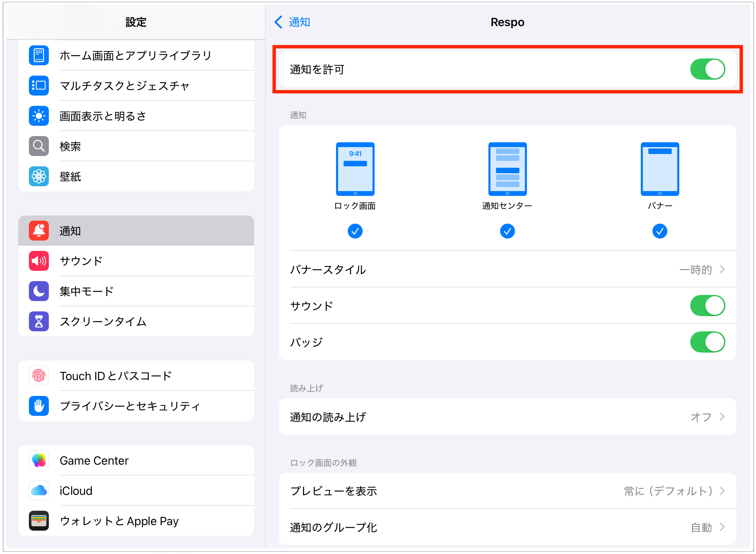
Task: Click the Wallet and Apple Pay icon
Action: click(39, 521)
